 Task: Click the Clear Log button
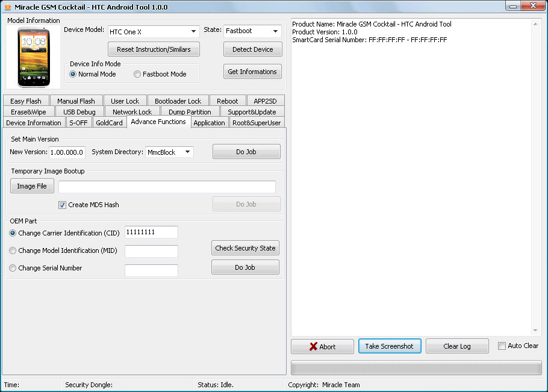tap(457, 346)
